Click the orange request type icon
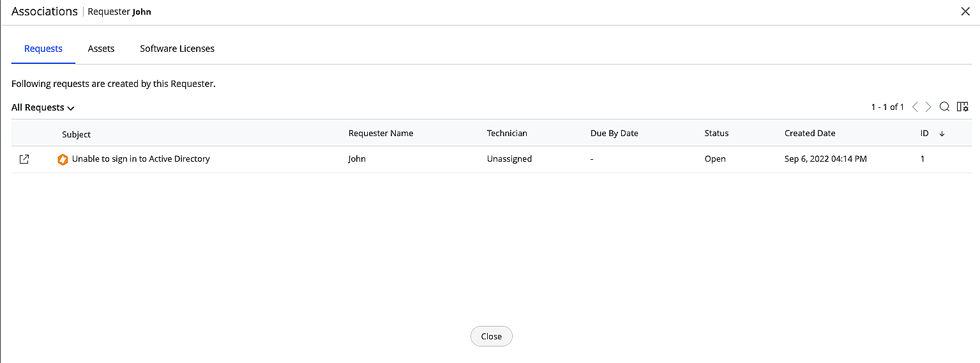Viewport: 980px width, 363px height. click(x=63, y=159)
